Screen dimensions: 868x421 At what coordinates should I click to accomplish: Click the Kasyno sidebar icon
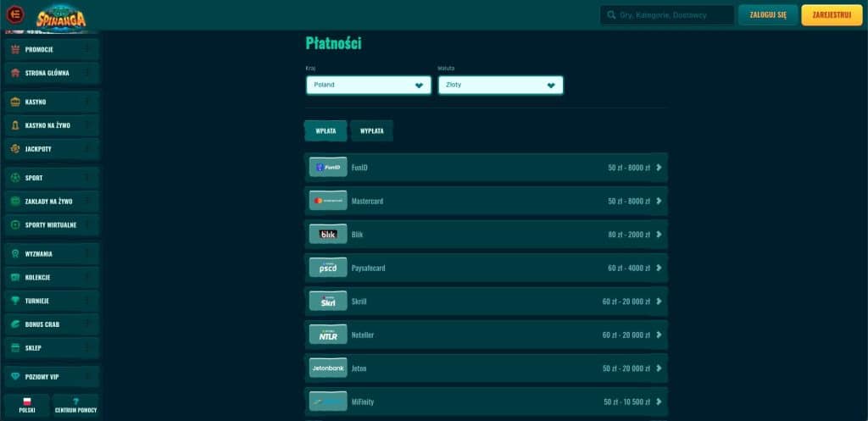(x=15, y=102)
